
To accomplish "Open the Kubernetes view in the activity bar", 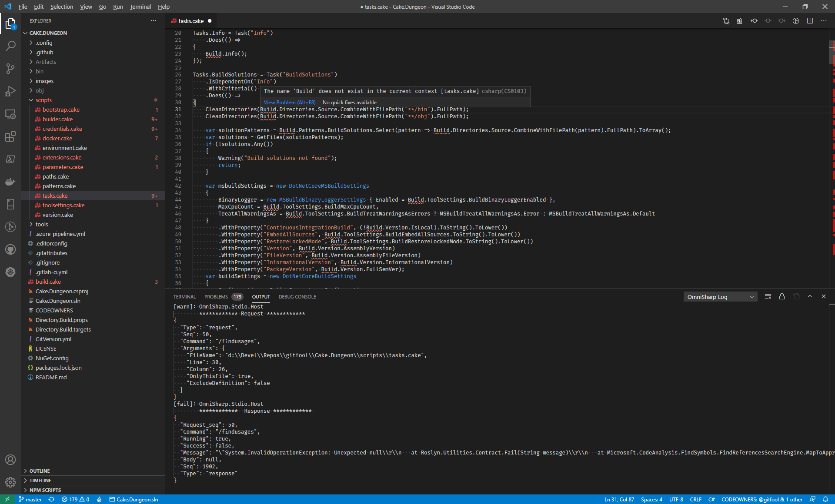I will [10, 272].
